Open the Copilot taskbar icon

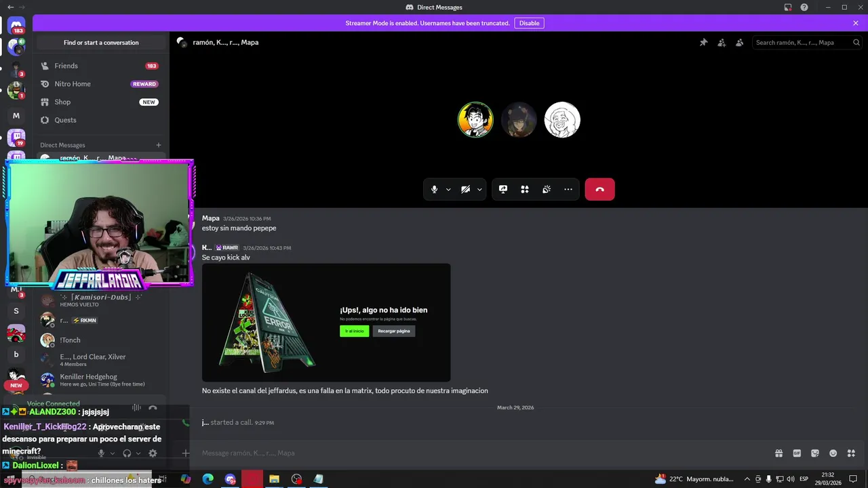pos(186,479)
